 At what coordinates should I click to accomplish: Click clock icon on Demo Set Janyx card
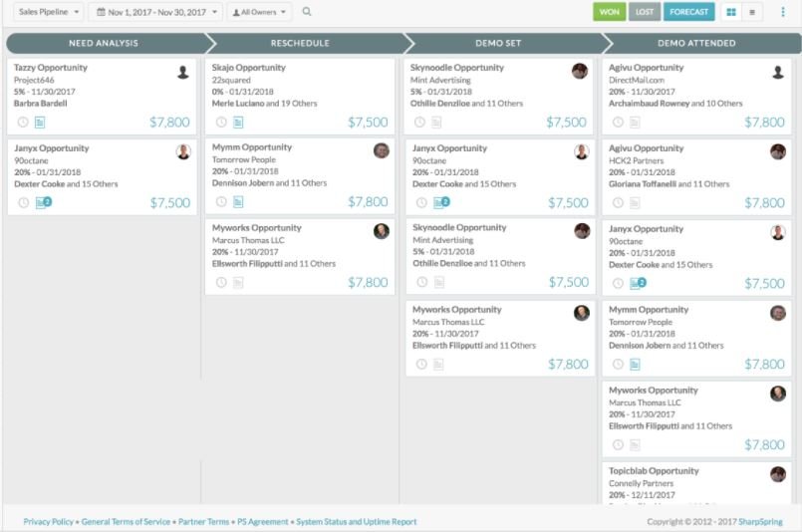[x=421, y=202]
